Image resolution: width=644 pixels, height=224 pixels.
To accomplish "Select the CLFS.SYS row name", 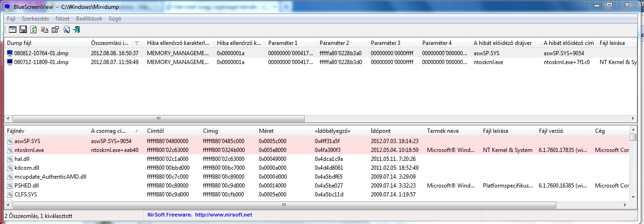I will click(x=26, y=194).
